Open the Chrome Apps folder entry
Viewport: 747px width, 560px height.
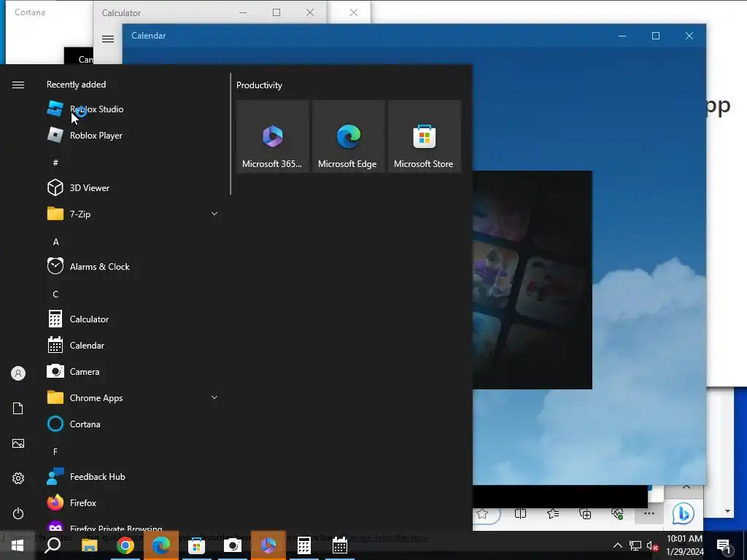tap(133, 397)
